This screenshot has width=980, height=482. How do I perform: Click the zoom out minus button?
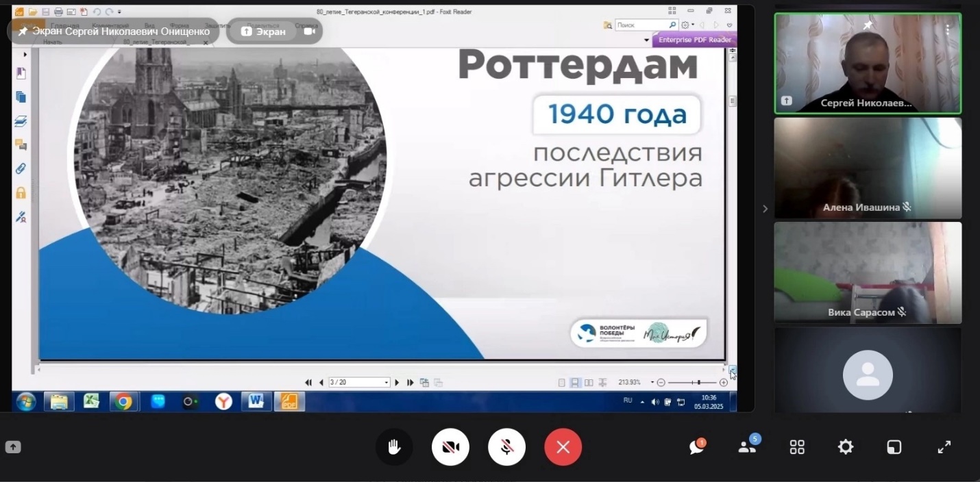tap(661, 383)
